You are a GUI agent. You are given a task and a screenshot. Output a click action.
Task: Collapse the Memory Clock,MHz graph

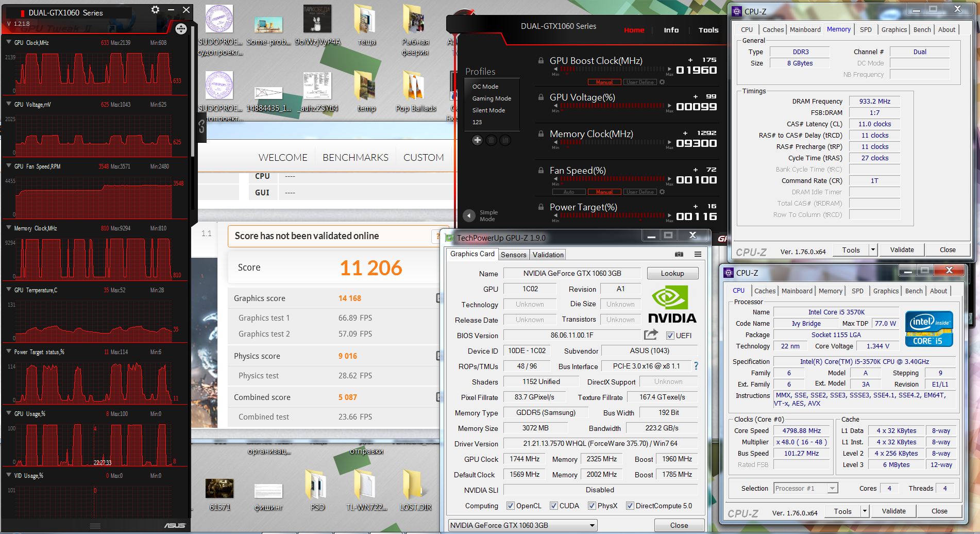(x=9, y=227)
